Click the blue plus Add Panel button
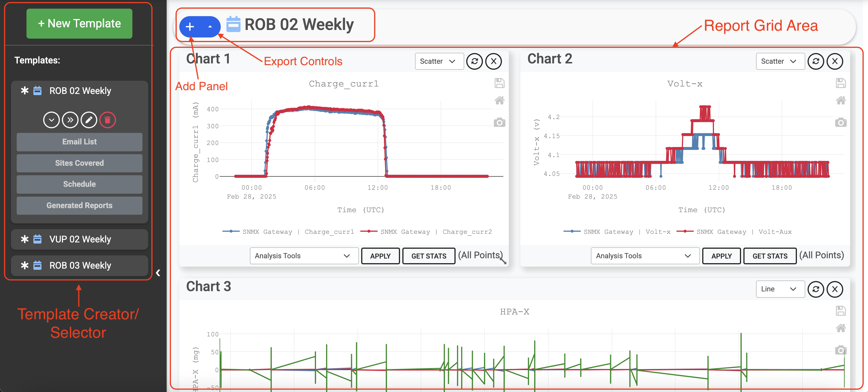The image size is (868, 392). click(190, 27)
